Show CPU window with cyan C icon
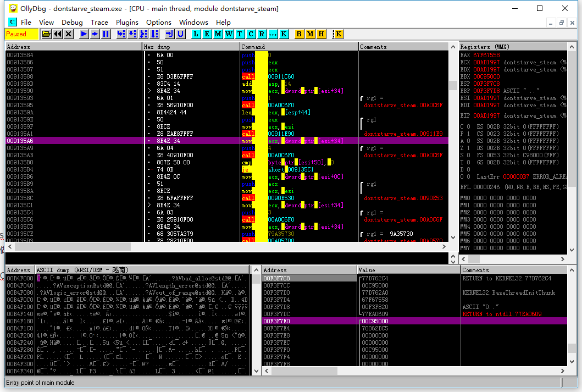The height and width of the screenshot is (392, 582). pos(251,34)
